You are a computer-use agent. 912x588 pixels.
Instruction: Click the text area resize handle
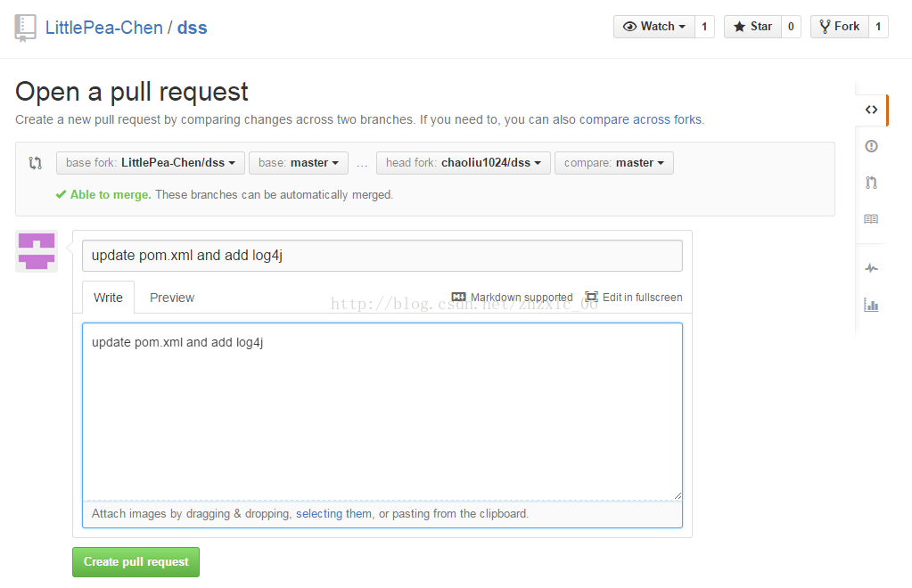[678, 495]
